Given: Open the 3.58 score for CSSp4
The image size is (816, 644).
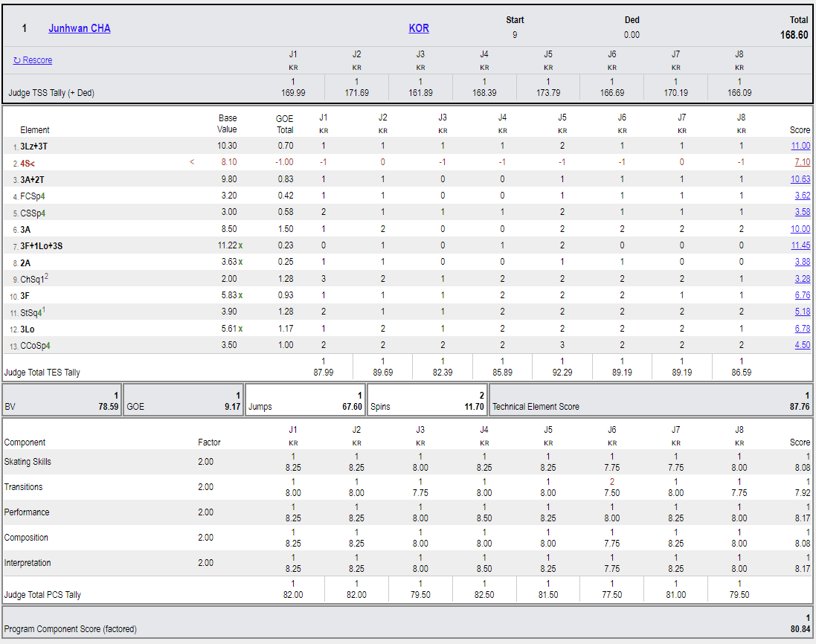Looking at the screenshot, I should pos(802,212).
